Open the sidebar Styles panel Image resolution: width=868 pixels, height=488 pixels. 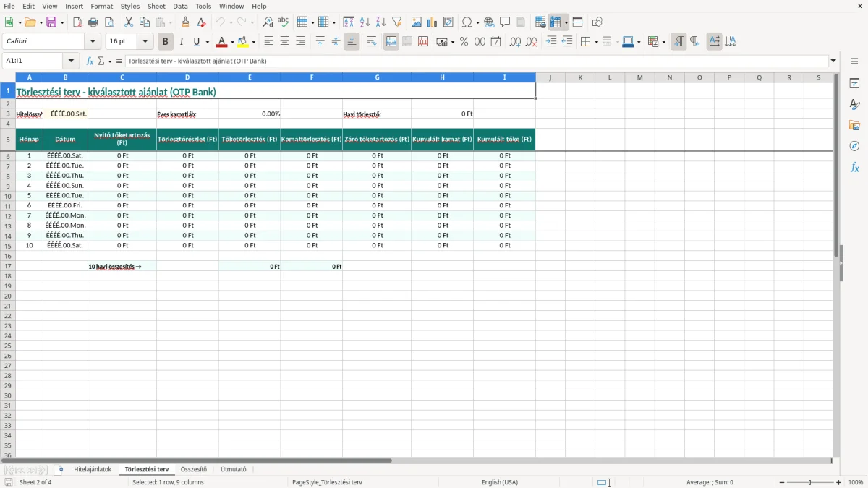tap(854, 104)
